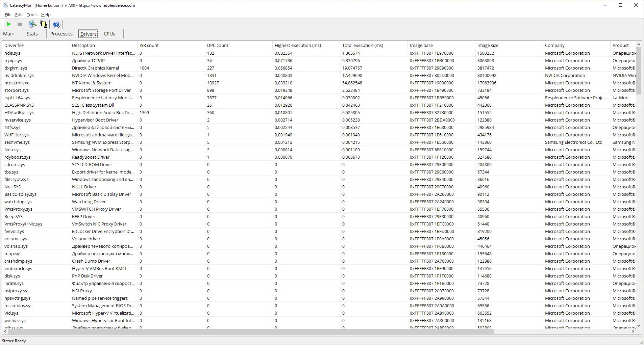The image size is (644, 345).
Task: Click the vertical scrollbar down arrow
Action: click(x=639, y=326)
